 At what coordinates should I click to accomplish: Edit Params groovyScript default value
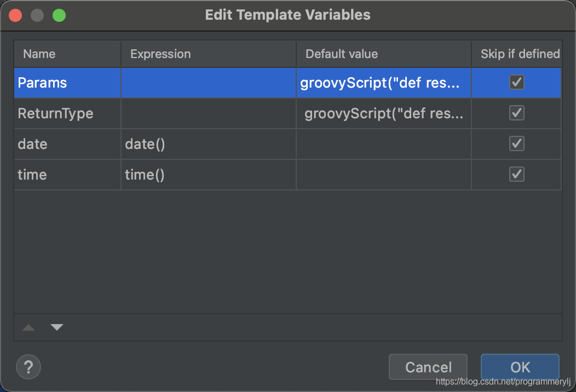(x=383, y=83)
